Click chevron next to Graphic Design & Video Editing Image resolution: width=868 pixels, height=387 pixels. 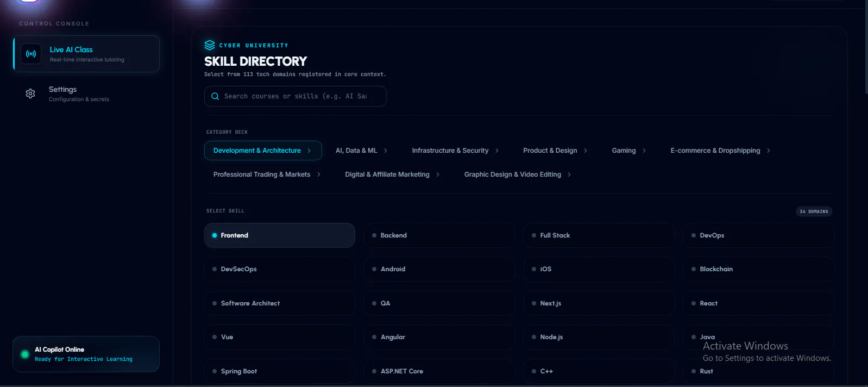click(569, 174)
